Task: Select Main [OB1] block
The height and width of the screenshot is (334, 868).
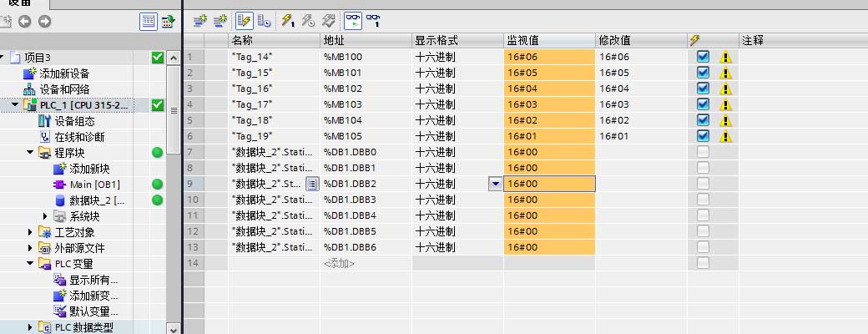Action: (94, 185)
